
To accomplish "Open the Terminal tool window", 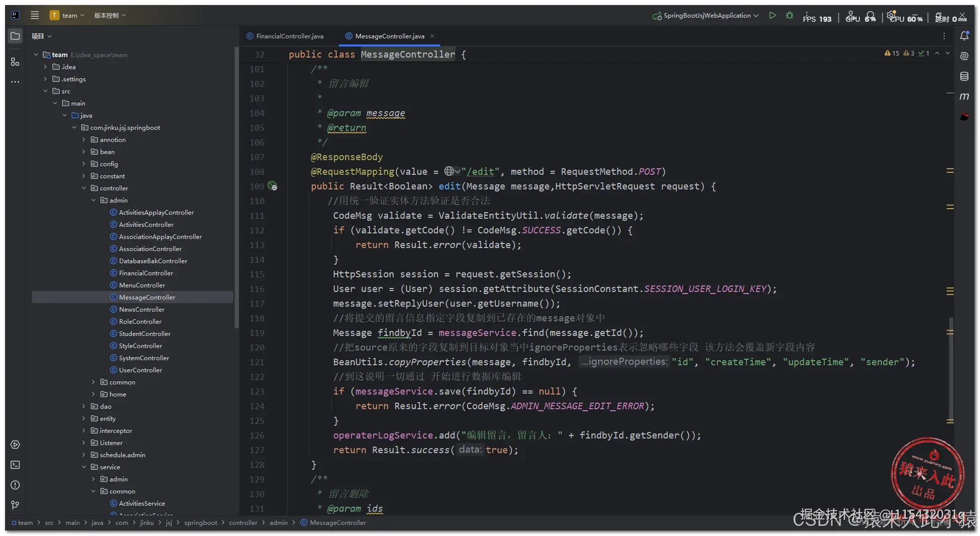I will pos(15,465).
